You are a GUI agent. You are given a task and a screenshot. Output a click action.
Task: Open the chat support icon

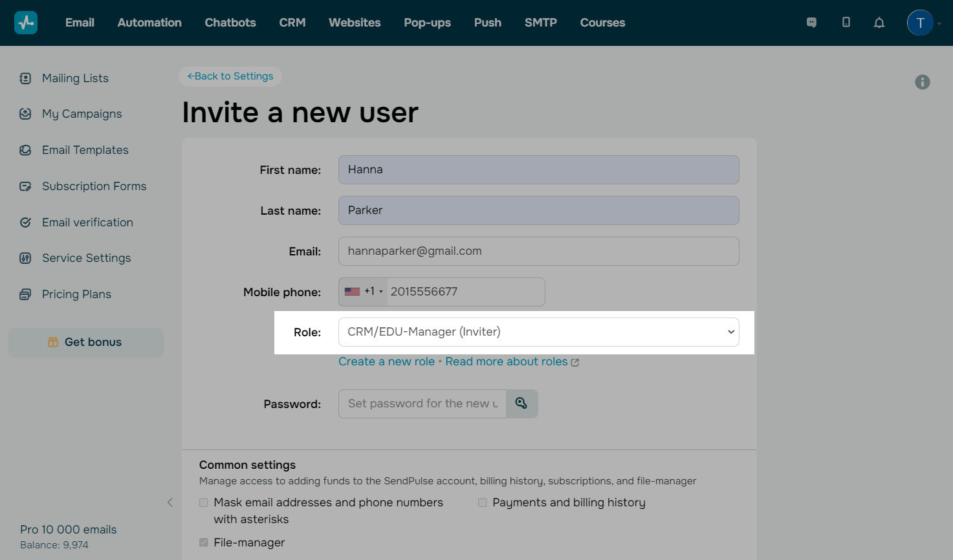811,23
